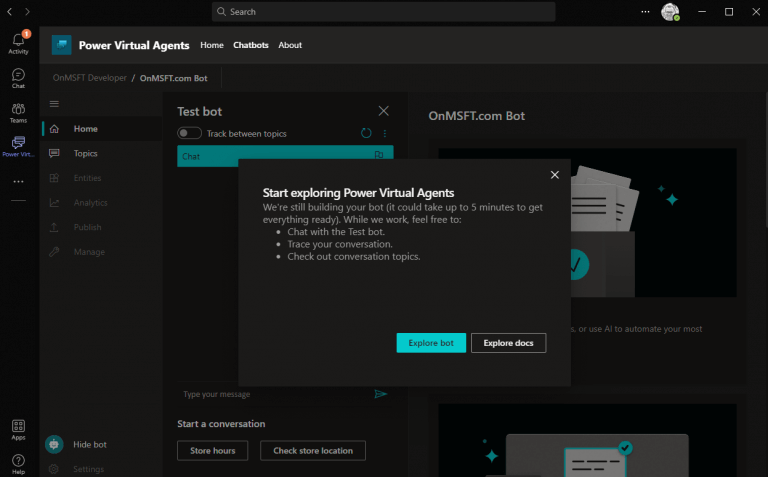Close the Test bot panel
This screenshot has height=477, width=768.
[384, 111]
